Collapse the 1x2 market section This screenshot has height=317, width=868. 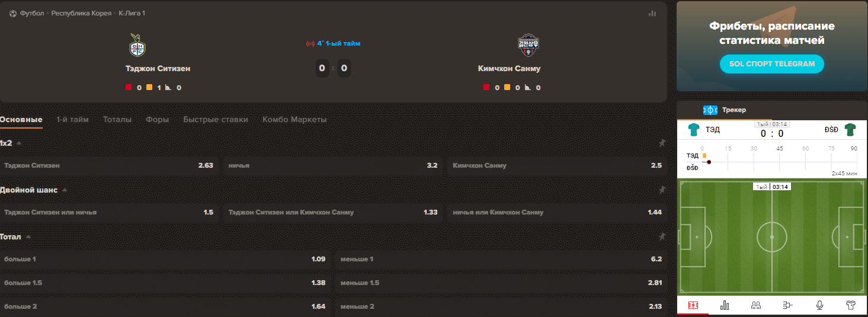(x=19, y=143)
